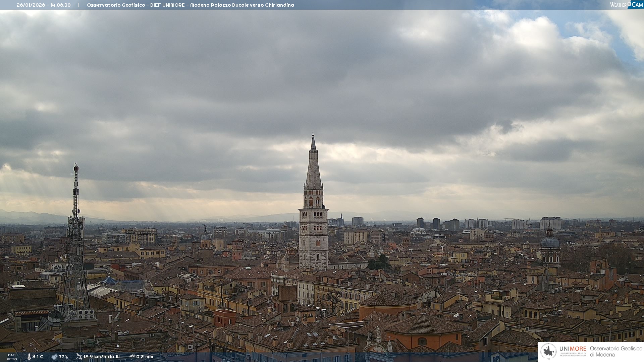The height and width of the screenshot is (362, 644).
Task: Click the rain umbrella precipitation icon
Action: tap(132, 357)
